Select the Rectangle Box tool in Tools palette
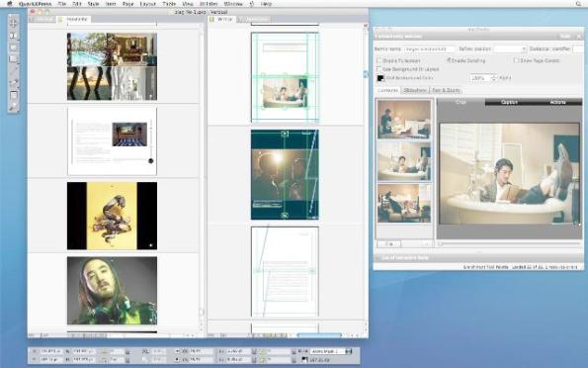 click(14, 58)
